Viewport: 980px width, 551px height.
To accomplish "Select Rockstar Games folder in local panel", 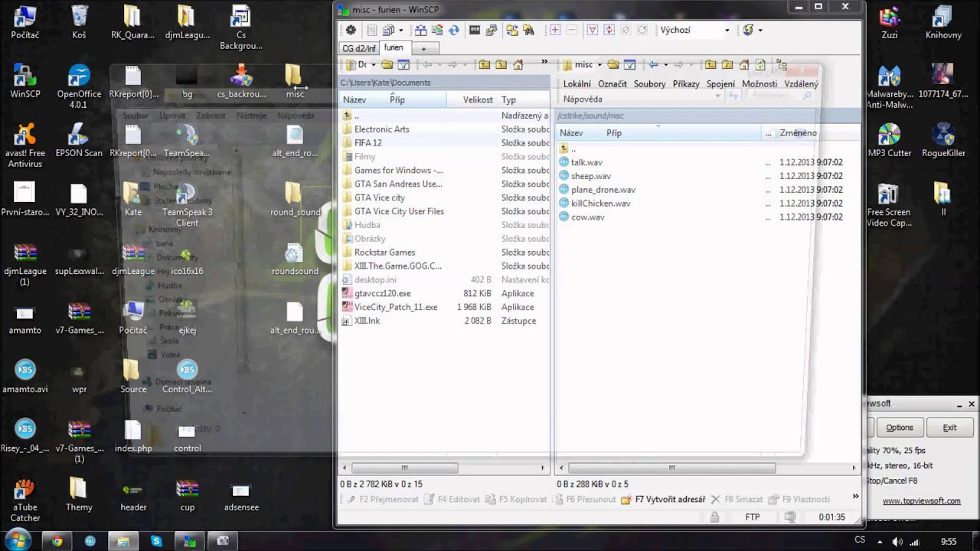I will click(384, 253).
